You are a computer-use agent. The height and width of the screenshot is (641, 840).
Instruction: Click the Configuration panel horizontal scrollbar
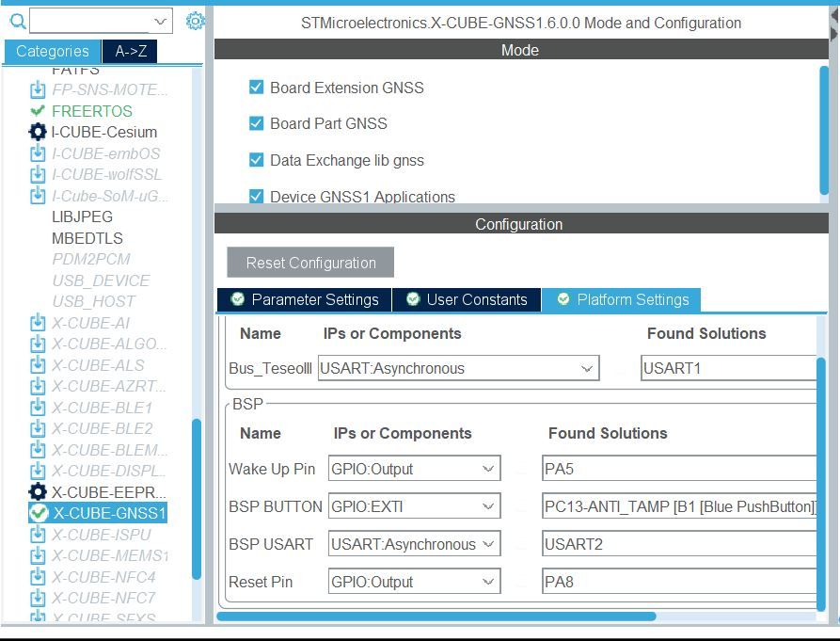pyautogui.click(x=436, y=617)
